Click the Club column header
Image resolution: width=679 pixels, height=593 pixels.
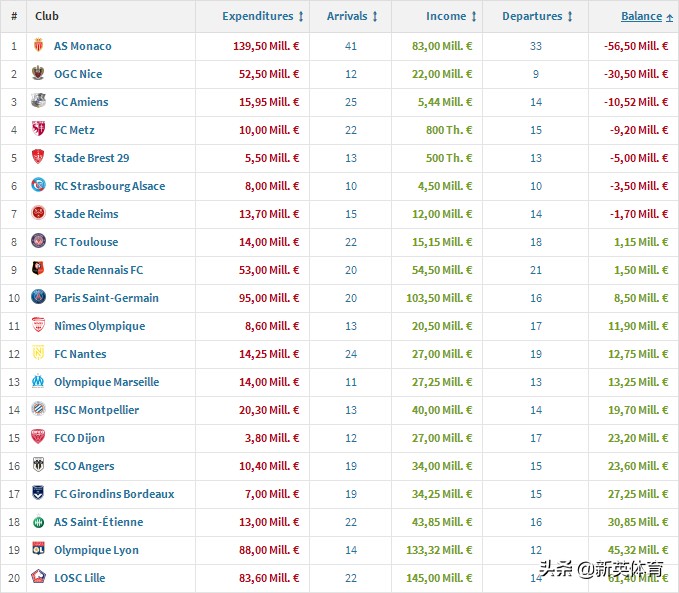point(47,16)
